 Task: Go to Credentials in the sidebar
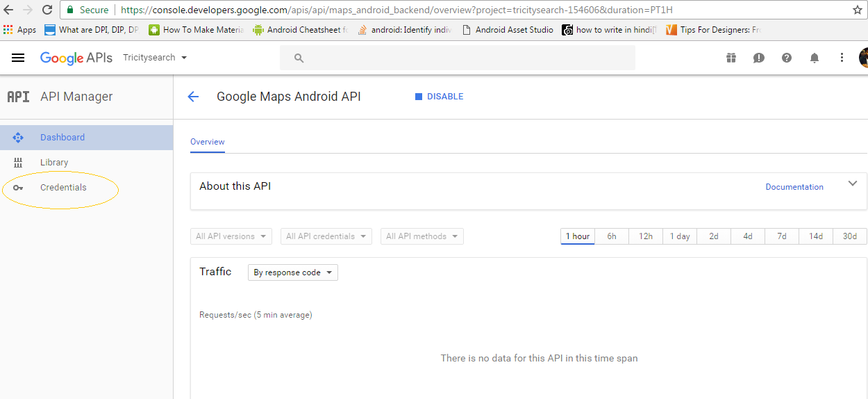coord(63,188)
